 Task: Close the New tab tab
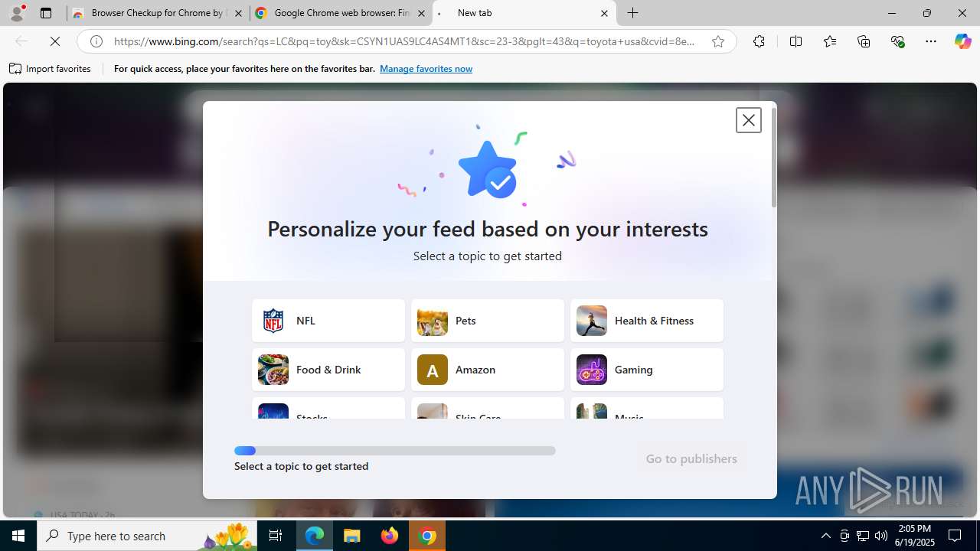[604, 13]
